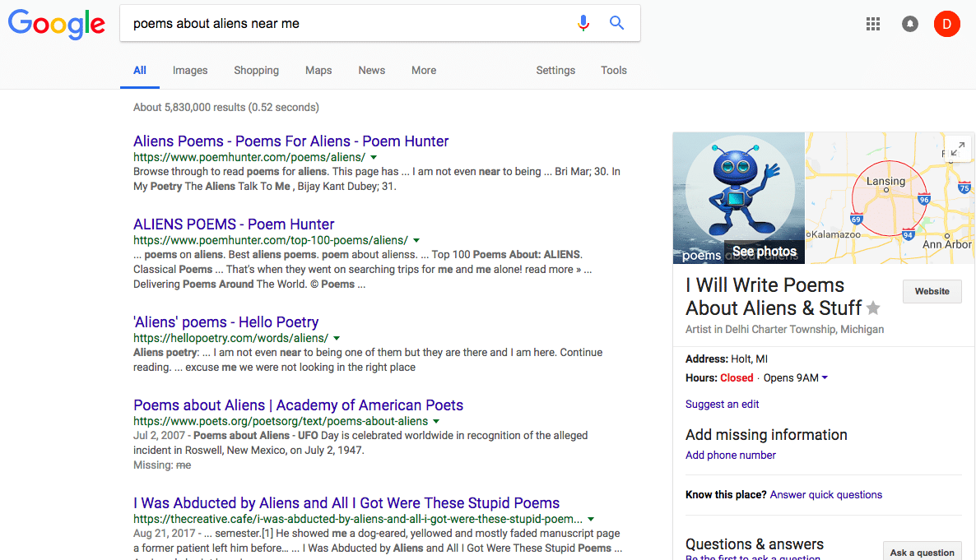Open the search Tools options
976x560 pixels.
click(x=614, y=71)
